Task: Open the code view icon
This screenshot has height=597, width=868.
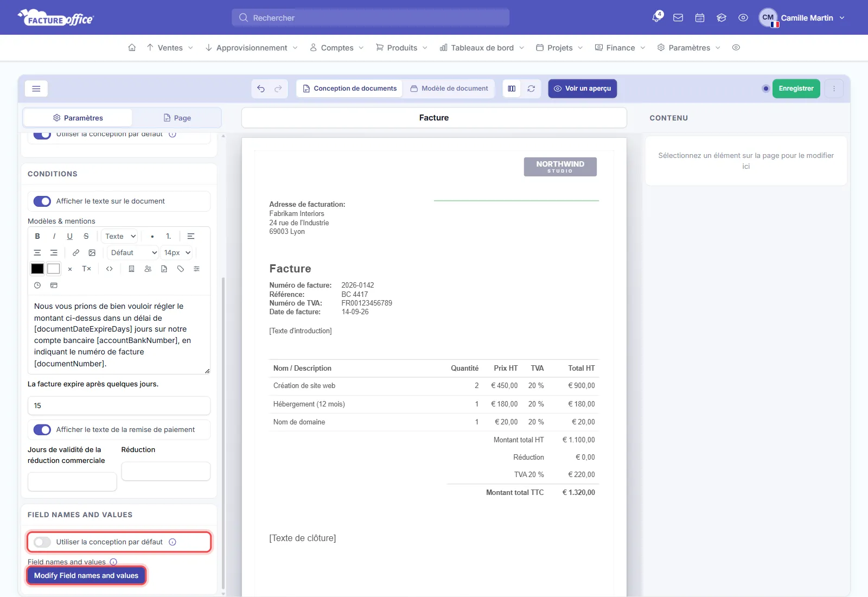Action: click(x=110, y=269)
